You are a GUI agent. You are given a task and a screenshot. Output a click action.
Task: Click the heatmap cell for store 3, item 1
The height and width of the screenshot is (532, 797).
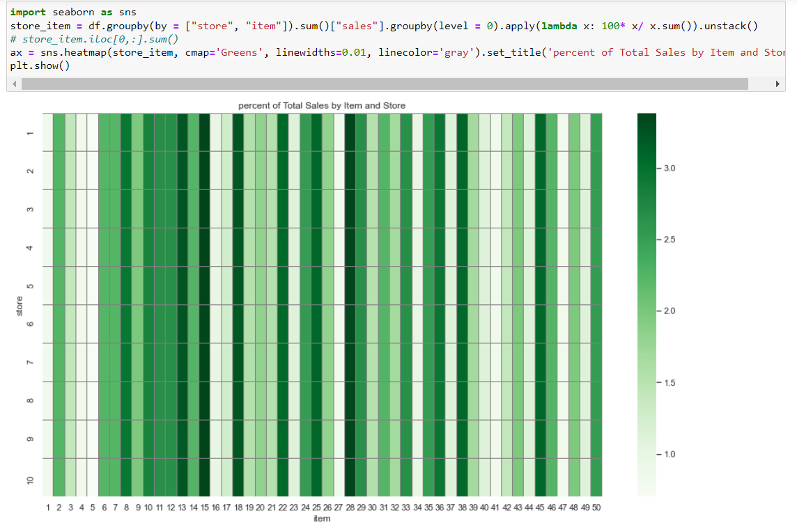tap(48, 209)
